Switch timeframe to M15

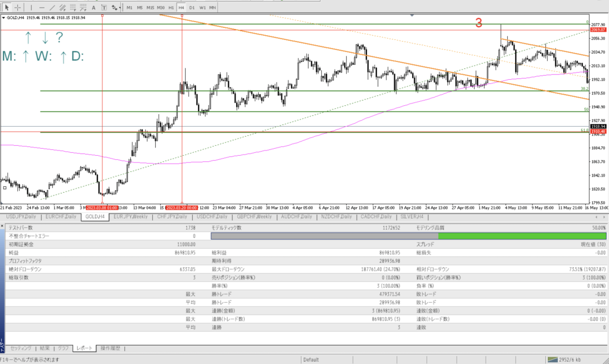point(150,7)
